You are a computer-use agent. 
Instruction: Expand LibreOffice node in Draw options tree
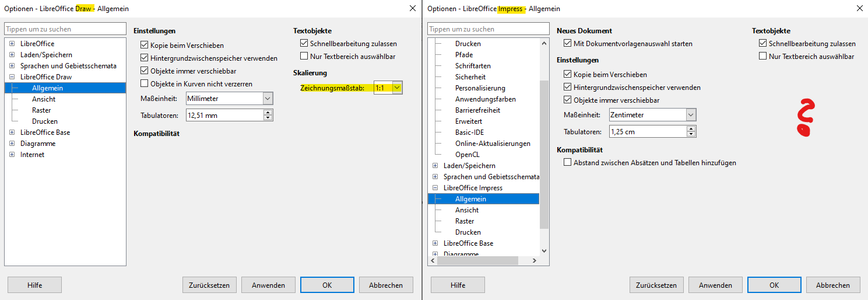[12, 44]
